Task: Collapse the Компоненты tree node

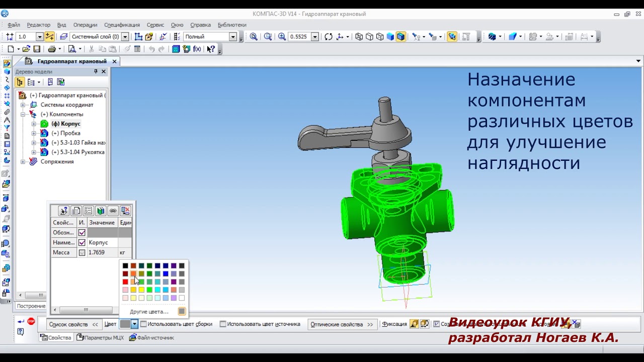Action: [23, 115]
